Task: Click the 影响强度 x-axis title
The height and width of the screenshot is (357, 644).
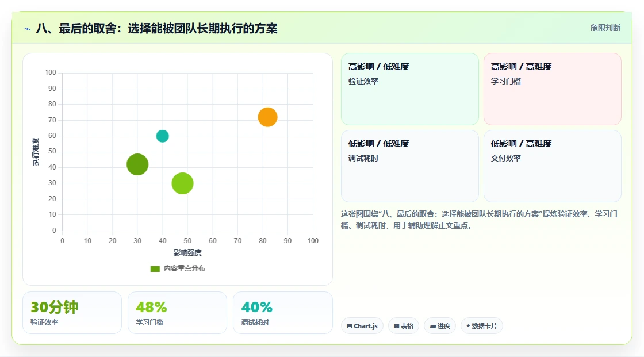Action: coord(187,252)
